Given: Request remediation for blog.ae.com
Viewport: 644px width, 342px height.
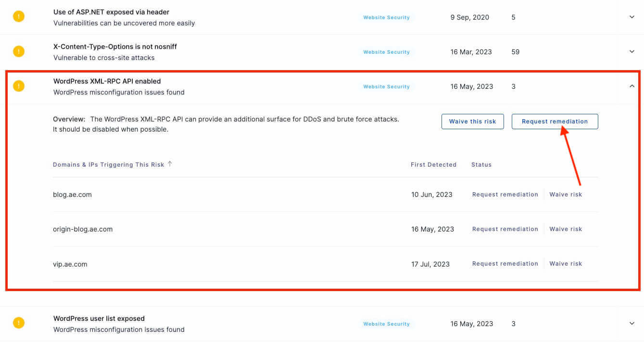Looking at the screenshot, I should tap(505, 195).
